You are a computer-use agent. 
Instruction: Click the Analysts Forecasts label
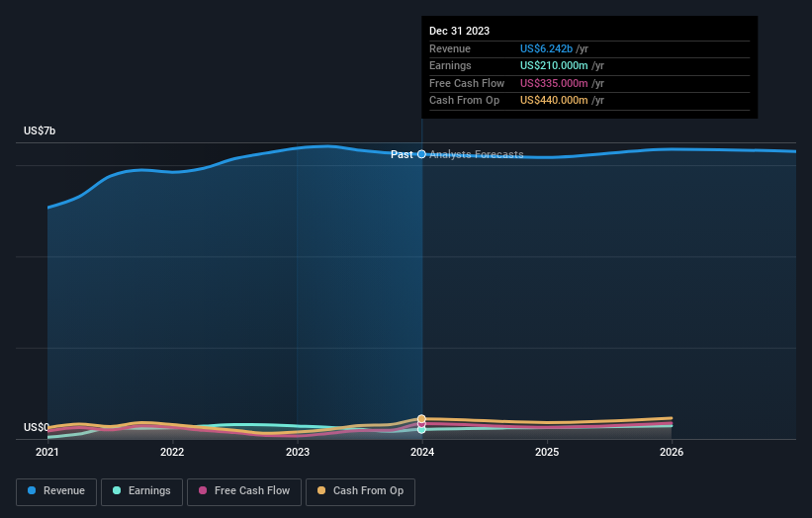tap(477, 154)
